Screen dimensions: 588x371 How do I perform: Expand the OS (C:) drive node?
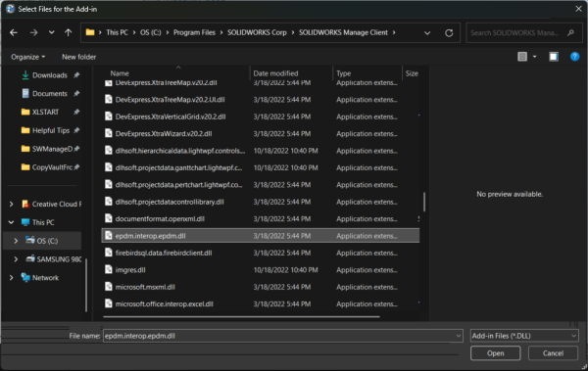point(16,241)
